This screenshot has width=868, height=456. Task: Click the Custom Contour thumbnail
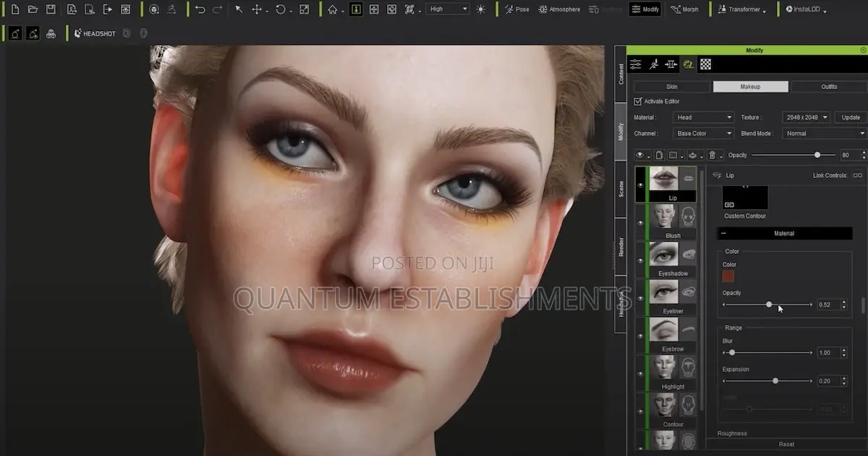[x=745, y=198]
